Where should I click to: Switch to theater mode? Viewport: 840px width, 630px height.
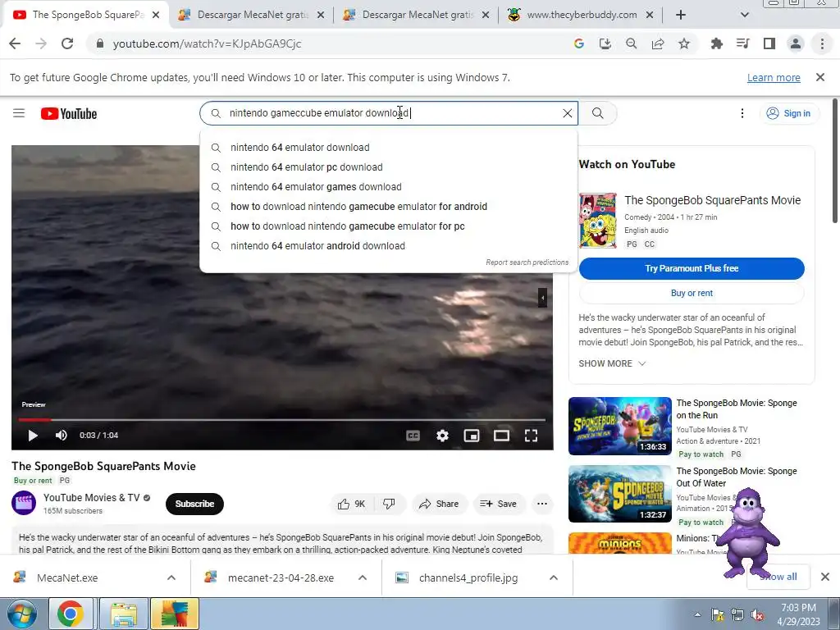(x=501, y=436)
